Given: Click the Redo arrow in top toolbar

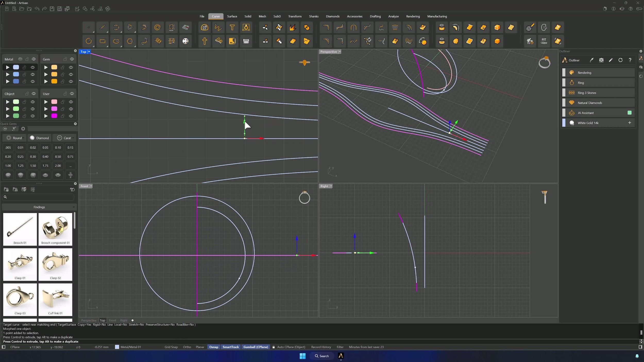Looking at the screenshot, I should 44,9.
